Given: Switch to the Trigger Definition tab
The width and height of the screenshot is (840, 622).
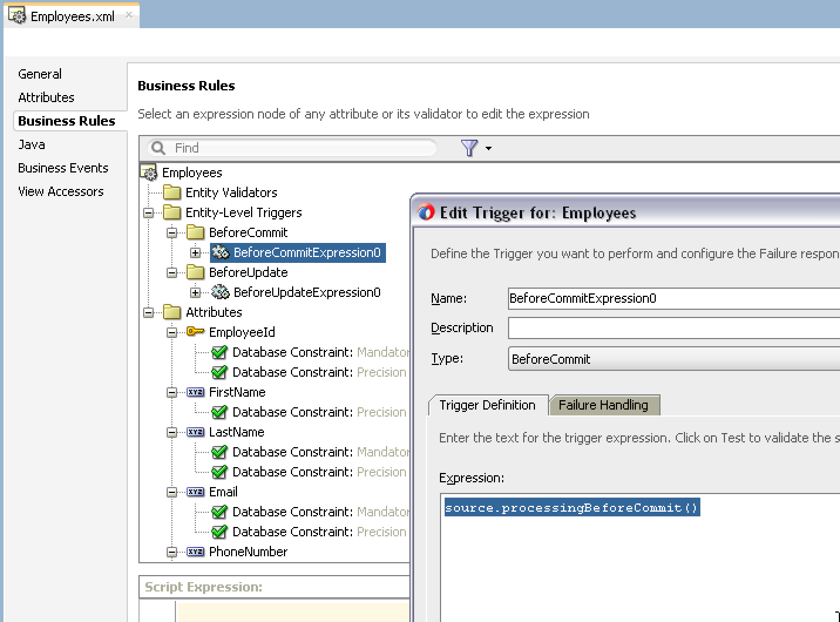Looking at the screenshot, I should click(x=487, y=405).
